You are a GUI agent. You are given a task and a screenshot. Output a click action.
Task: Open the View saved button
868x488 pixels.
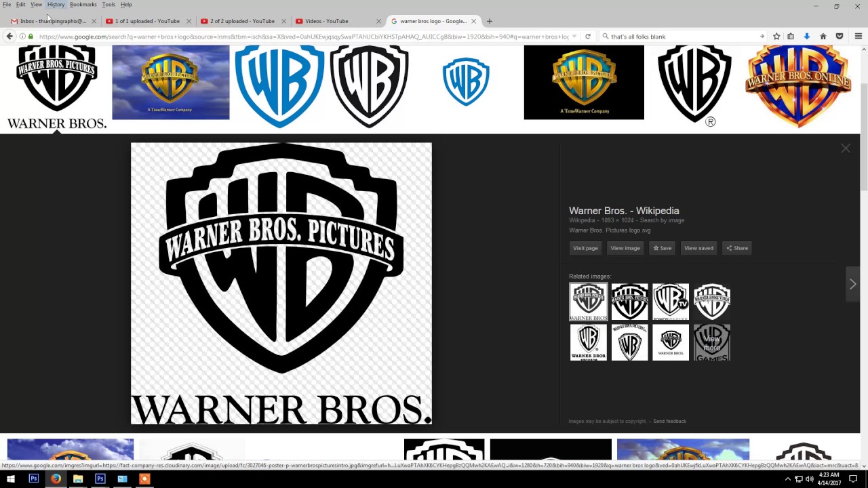(x=698, y=248)
